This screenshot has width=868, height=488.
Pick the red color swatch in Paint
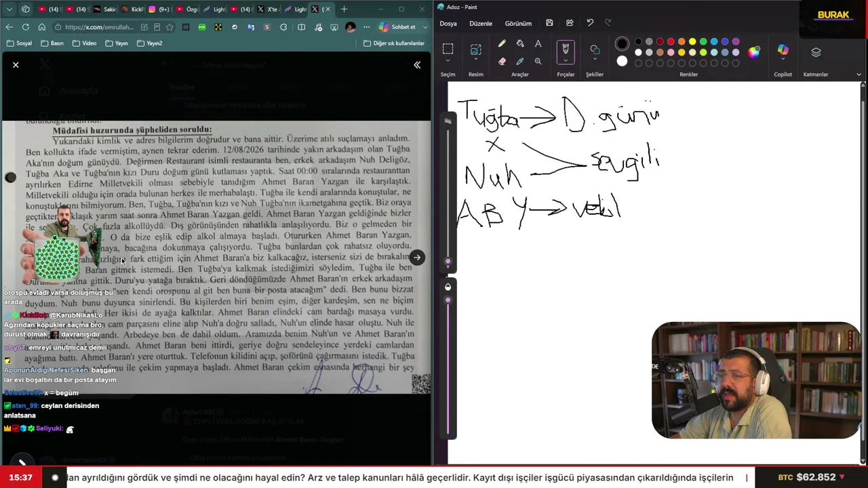671,42
